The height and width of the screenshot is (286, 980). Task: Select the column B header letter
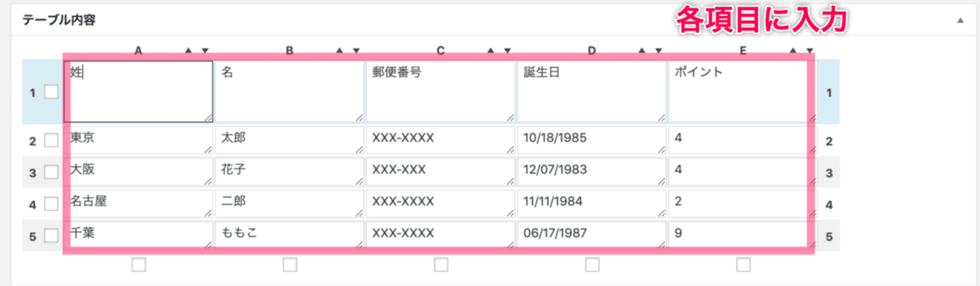[x=289, y=51]
